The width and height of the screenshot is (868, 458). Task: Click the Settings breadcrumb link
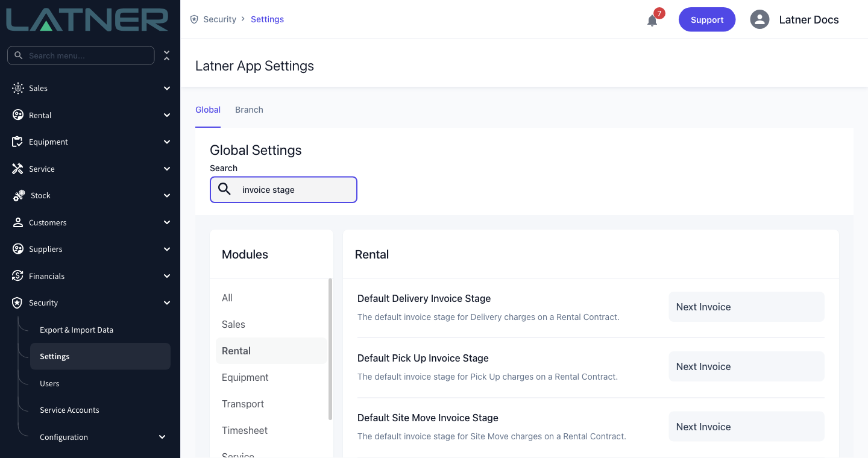[x=267, y=19]
